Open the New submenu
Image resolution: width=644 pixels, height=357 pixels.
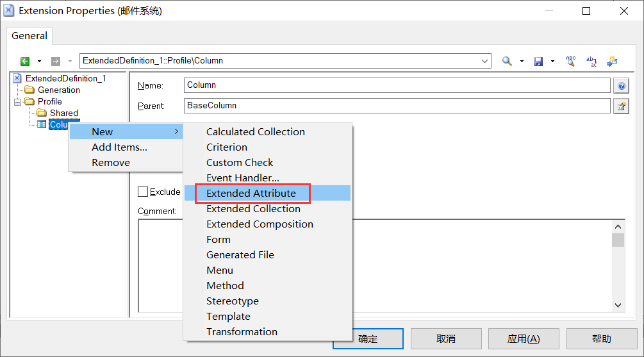[126, 131]
